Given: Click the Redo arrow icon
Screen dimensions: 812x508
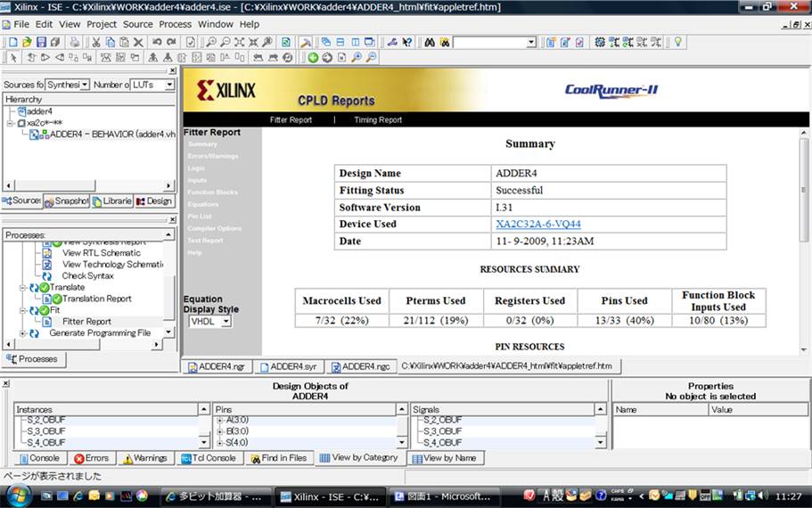Looking at the screenshot, I should point(171,43).
